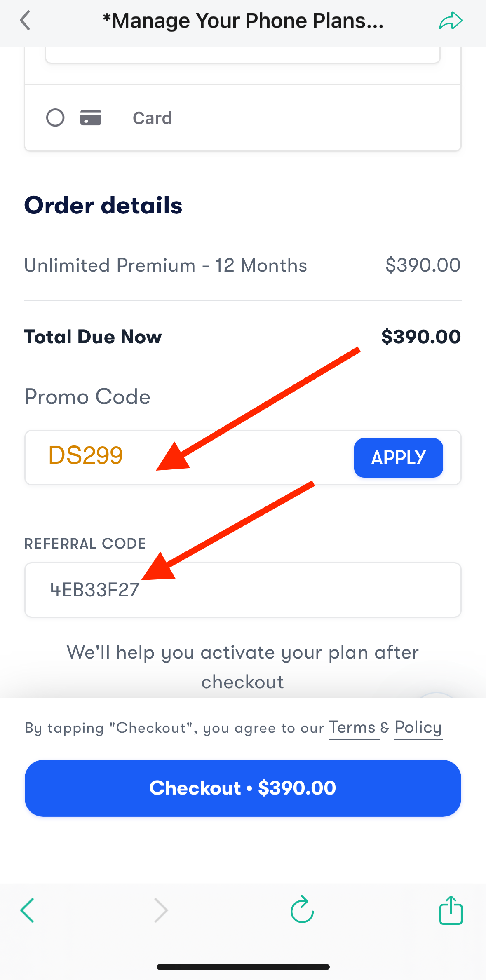This screenshot has width=486, height=980.
Task: Reload the page with the refresh icon
Action: click(x=302, y=909)
